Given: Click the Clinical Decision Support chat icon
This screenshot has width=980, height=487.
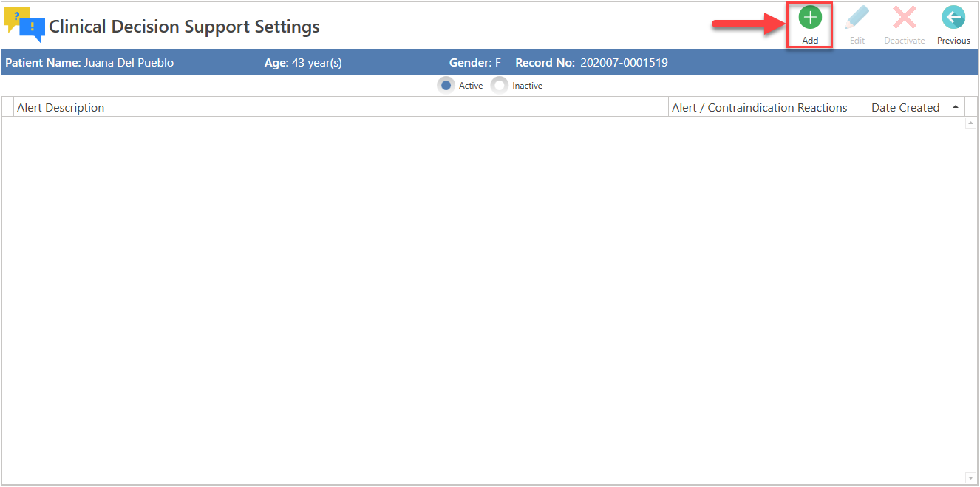Looking at the screenshot, I should (25, 25).
